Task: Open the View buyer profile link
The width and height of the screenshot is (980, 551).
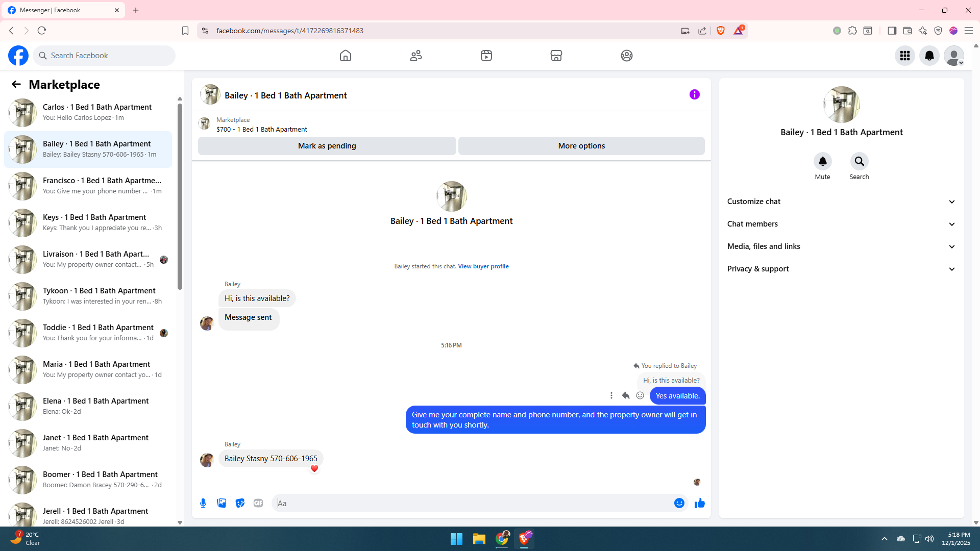Action: (483, 266)
